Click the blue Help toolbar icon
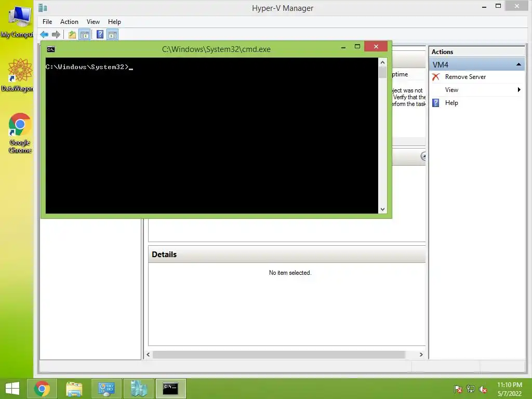 (x=100, y=35)
